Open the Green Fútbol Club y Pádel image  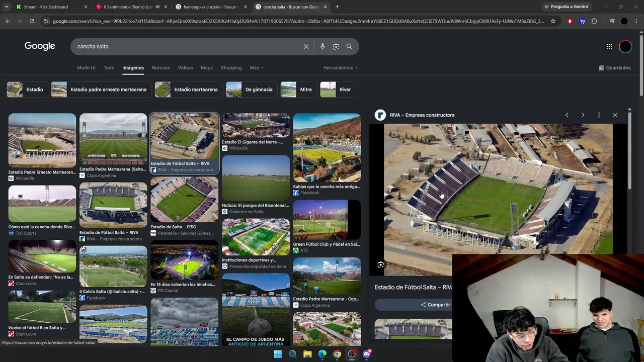[x=327, y=220]
